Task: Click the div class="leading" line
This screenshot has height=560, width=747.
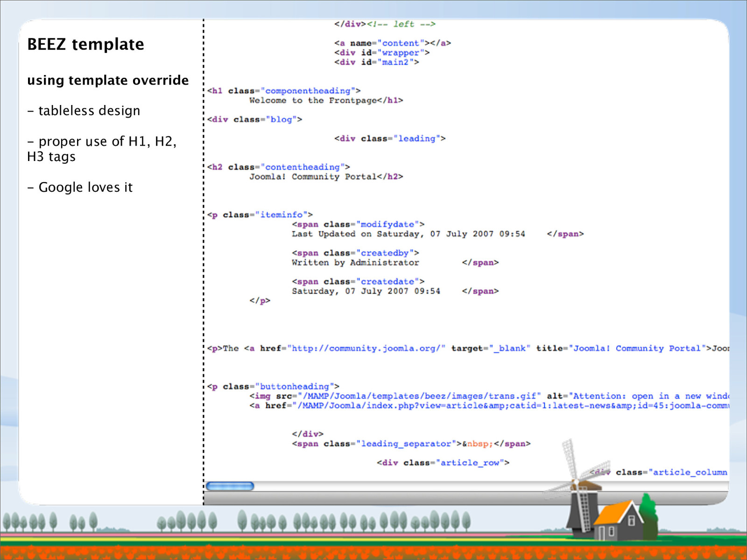Action: coord(390,139)
